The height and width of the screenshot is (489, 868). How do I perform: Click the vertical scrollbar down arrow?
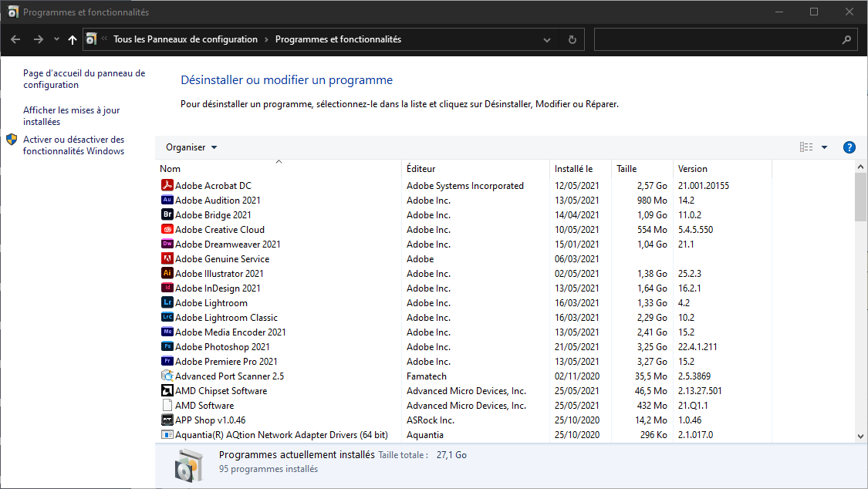861,436
